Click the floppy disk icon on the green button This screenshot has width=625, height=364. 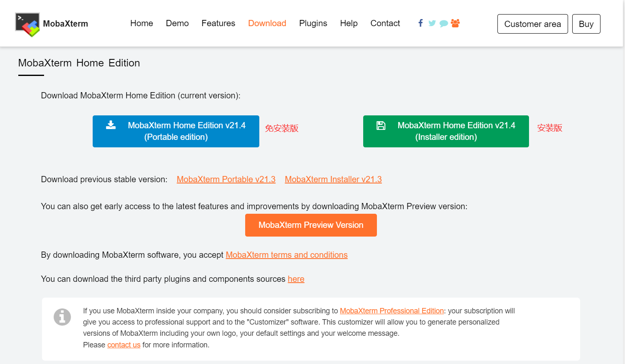pos(381,125)
